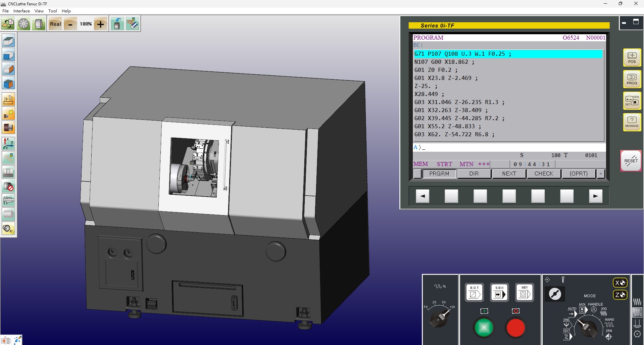Click the X zero return indicator button
644x345 pixels.
(x=620, y=283)
